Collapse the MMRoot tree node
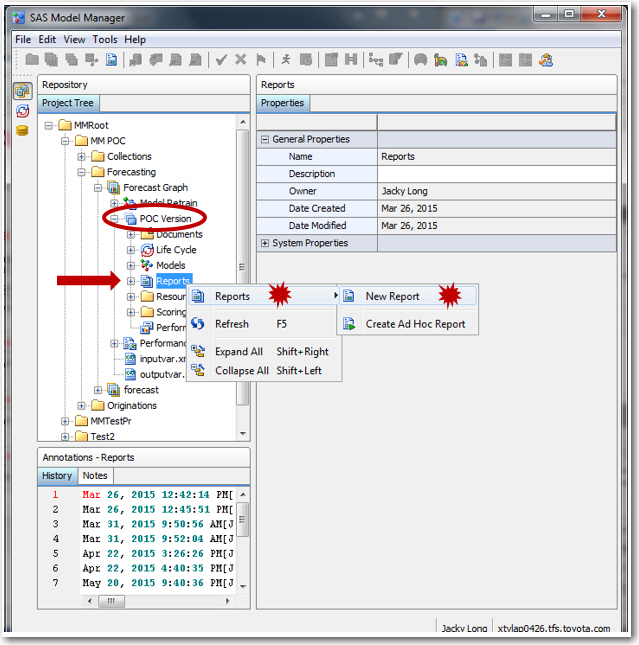 (x=49, y=125)
